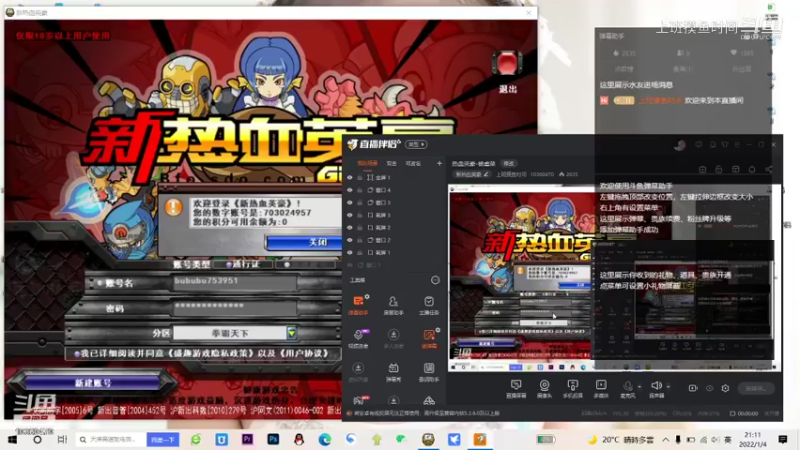800x450 pixels.
Task: Expand the microphone options arrow
Action: click(639, 387)
